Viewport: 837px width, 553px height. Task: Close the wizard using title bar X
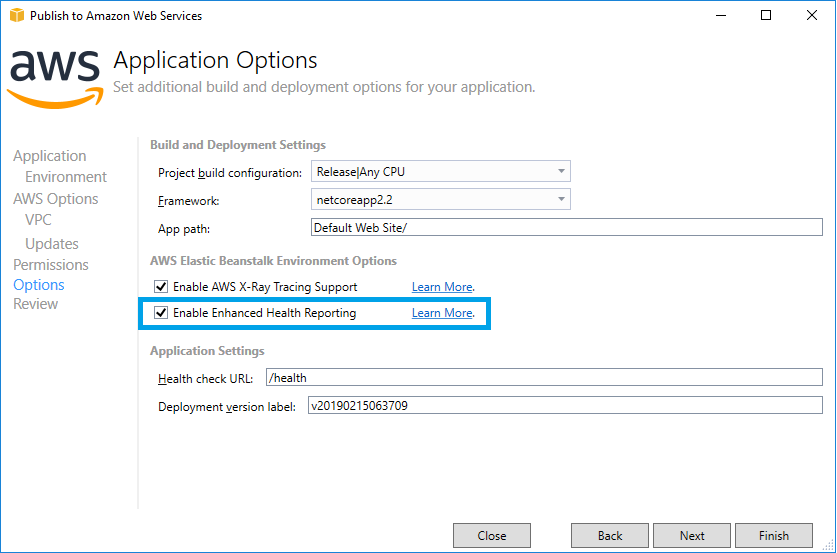tap(811, 15)
